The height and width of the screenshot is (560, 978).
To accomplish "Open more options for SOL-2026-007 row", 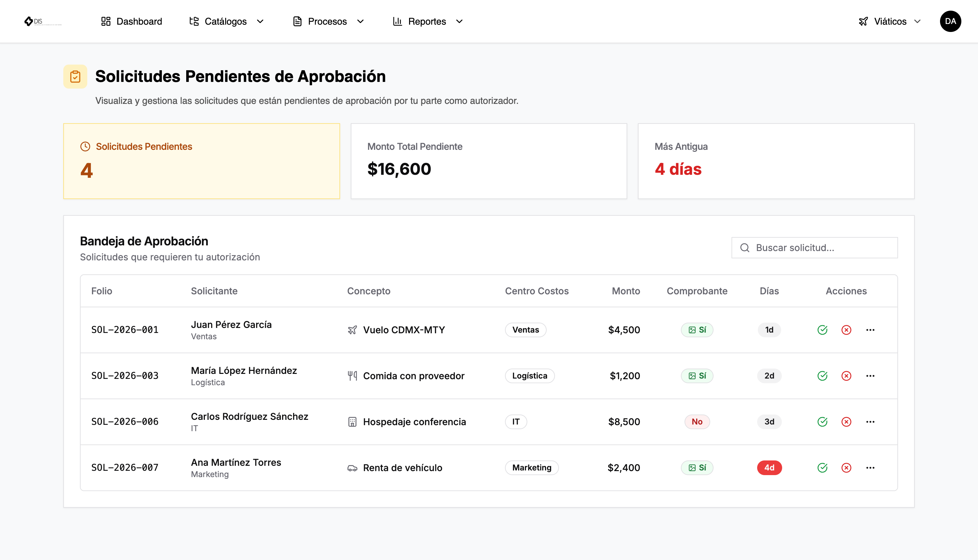I will (870, 467).
